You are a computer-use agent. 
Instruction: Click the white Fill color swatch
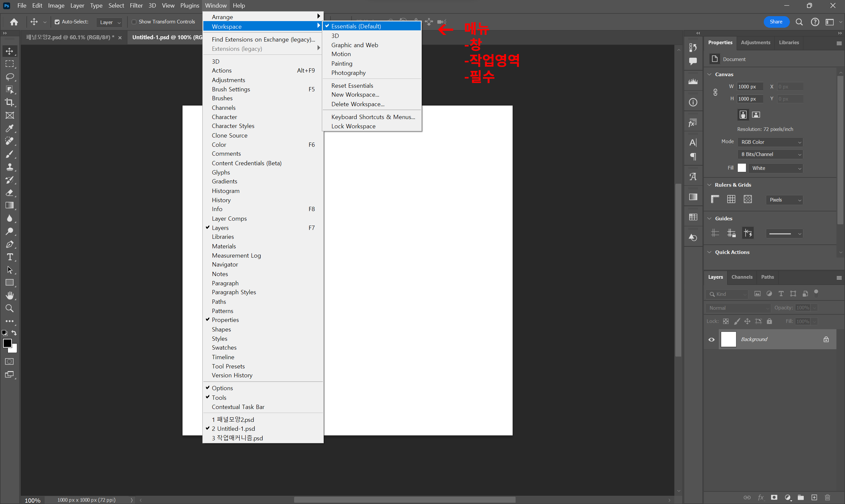[x=742, y=168]
